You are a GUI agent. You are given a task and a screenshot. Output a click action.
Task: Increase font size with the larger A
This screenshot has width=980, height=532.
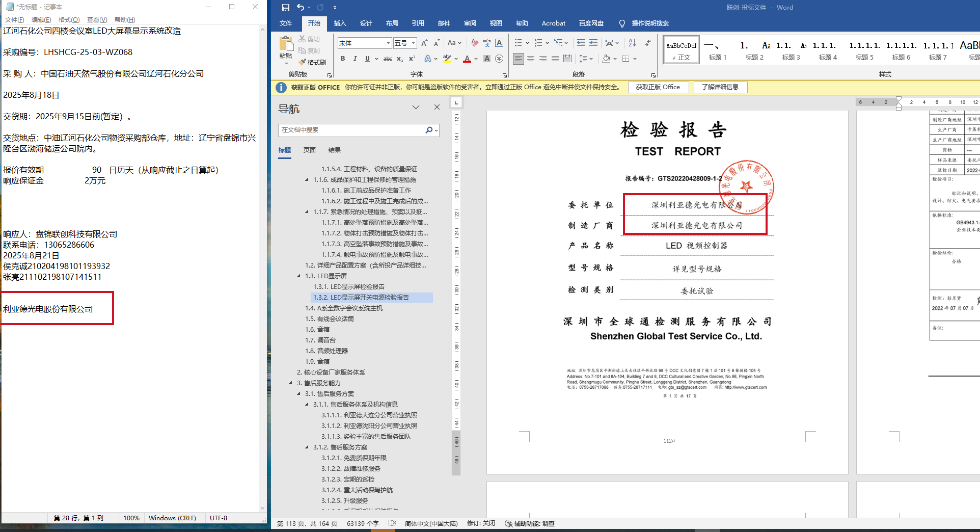(424, 43)
